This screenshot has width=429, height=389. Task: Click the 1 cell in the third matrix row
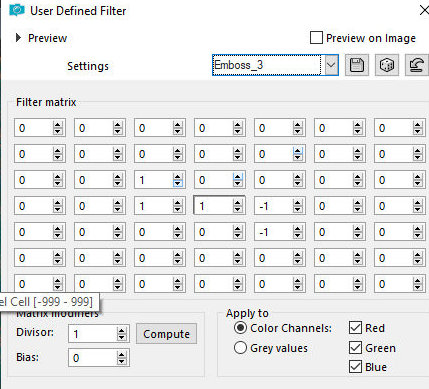[153, 180]
